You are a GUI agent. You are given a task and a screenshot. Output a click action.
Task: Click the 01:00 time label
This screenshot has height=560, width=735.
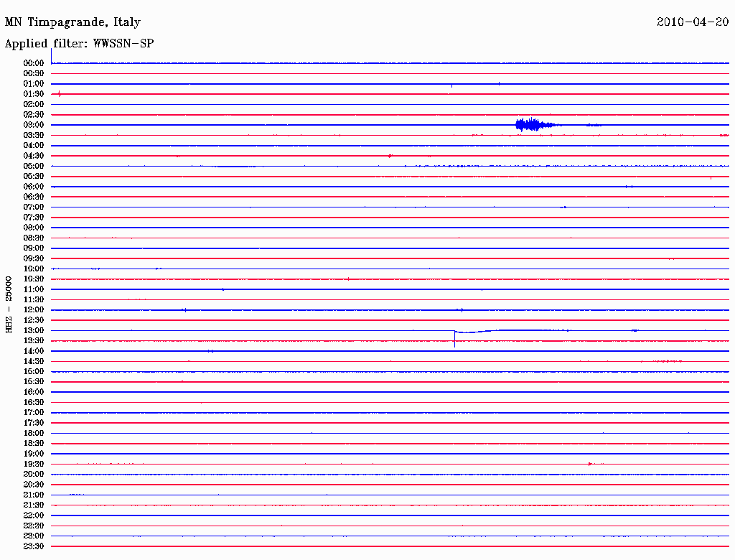point(34,83)
